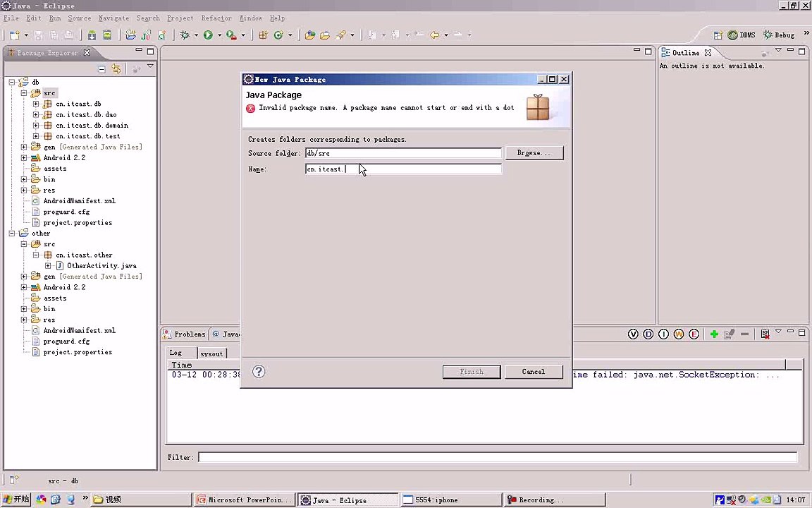The height and width of the screenshot is (508, 812).
Task: Click the New Android XML file icon
Action: click(x=162, y=35)
